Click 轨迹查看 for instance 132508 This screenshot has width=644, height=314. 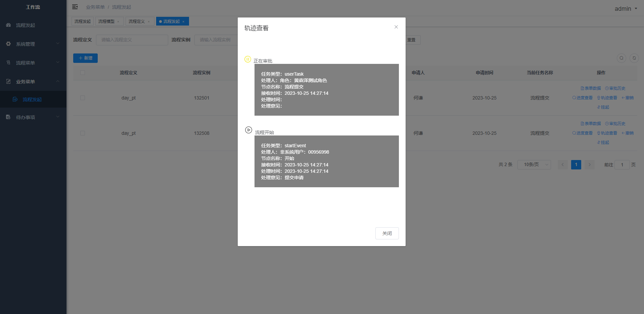[x=607, y=133]
